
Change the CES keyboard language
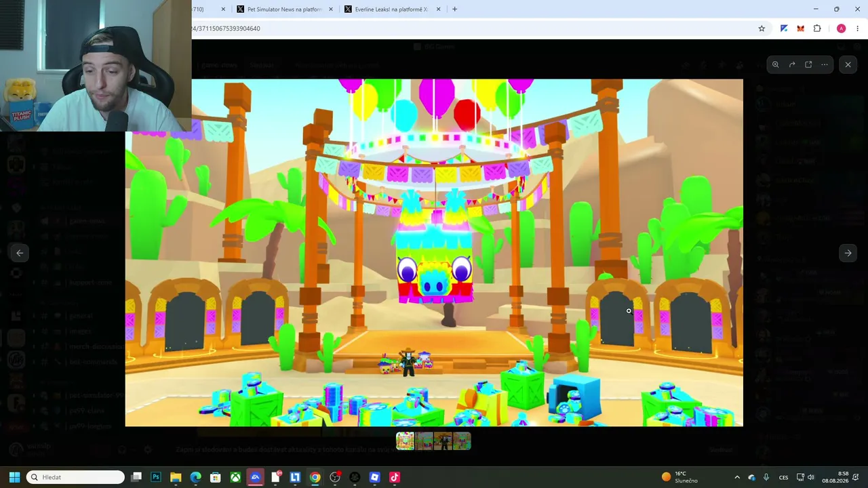pyautogui.click(x=783, y=477)
